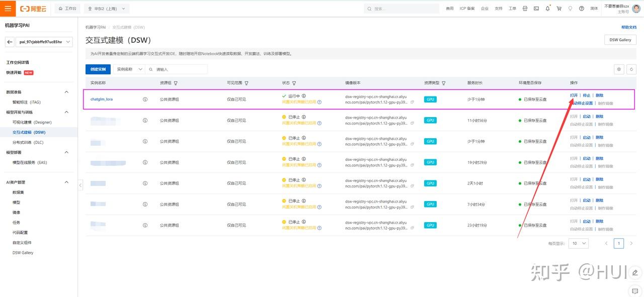
Task: Click the Alibaba Cloud logo
Action: 33,9
